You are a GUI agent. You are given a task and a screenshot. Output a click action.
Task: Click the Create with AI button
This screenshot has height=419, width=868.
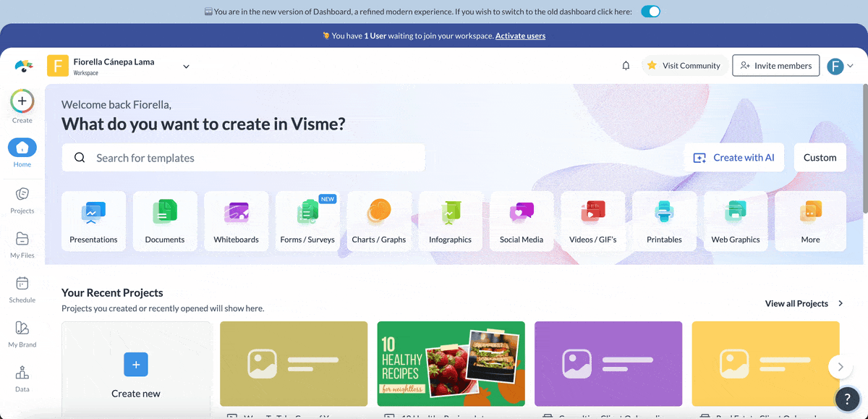click(x=733, y=158)
